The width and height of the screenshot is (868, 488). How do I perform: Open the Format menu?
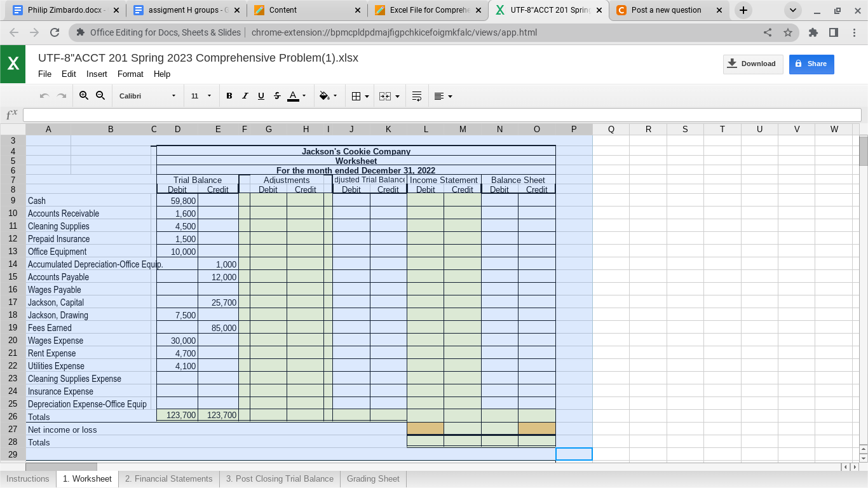[x=130, y=74]
